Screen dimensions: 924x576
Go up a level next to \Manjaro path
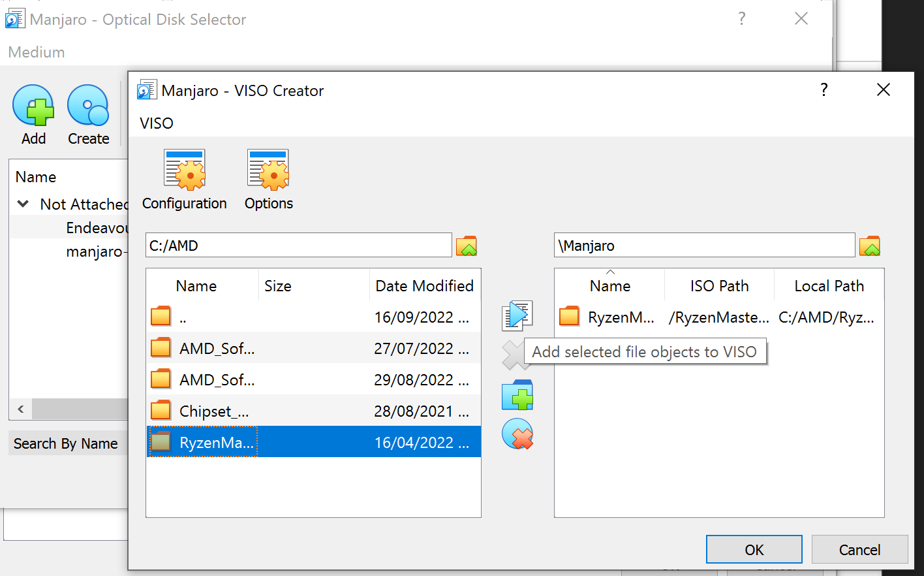pyautogui.click(x=870, y=246)
